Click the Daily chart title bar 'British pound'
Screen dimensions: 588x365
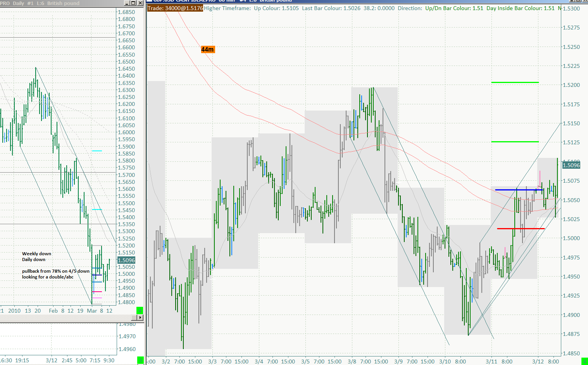click(63, 3)
